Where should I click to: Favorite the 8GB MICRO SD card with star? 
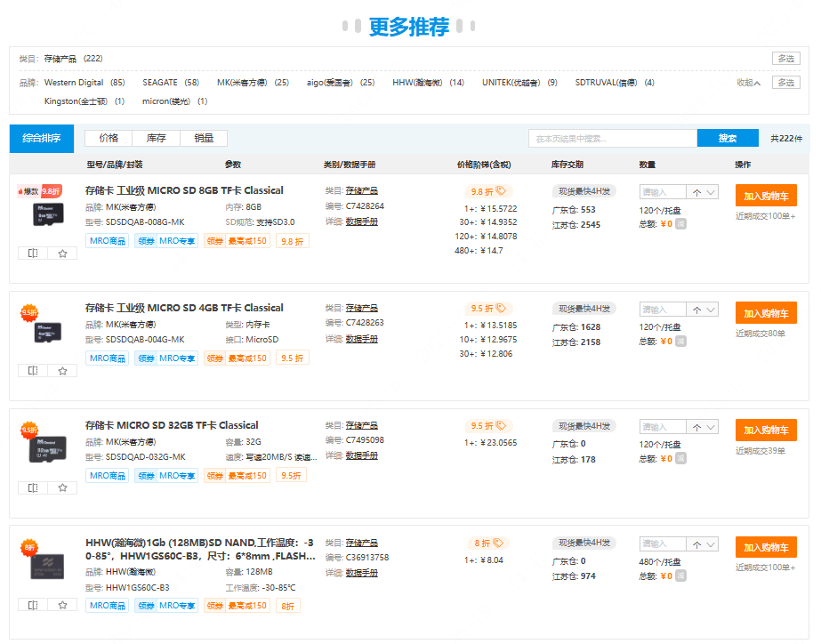(x=62, y=253)
